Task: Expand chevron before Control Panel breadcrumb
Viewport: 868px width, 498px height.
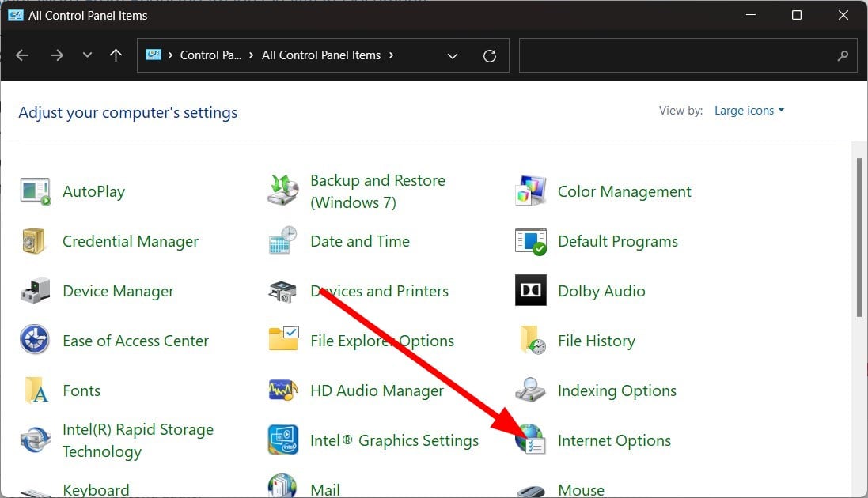Action: pyautogui.click(x=170, y=55)
